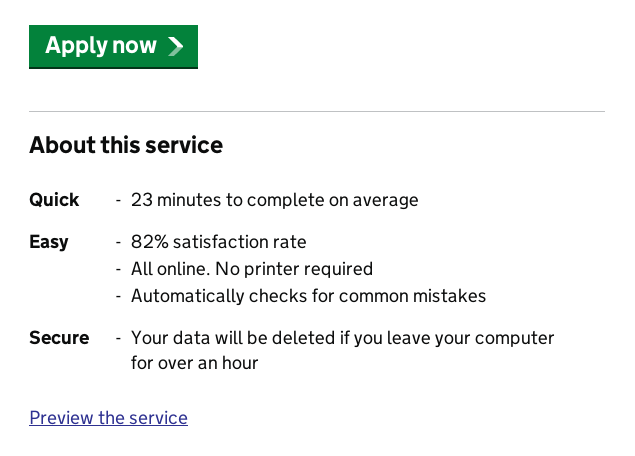This screenshot has height=456, width=635.
Task: Click the All online. No printer required line
Action: 252,269
